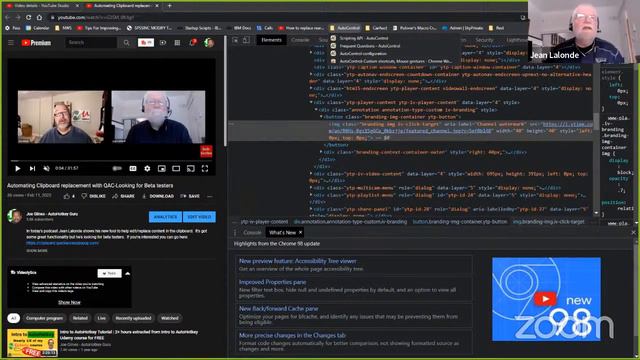Viewport: 640px width, 360px height.
Task: Open the ANALYTICS button
Action: [x=165, y=217]
